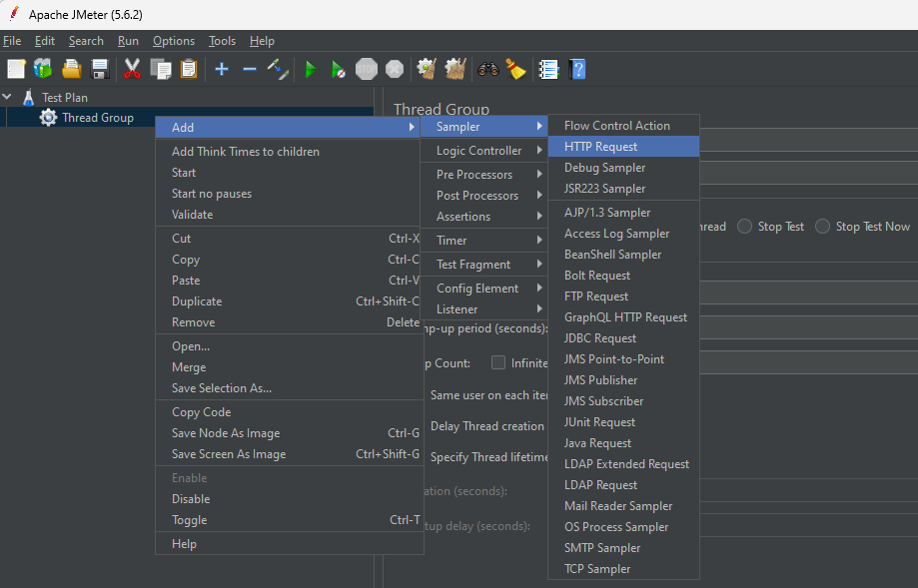Select Help at context menu bottom
Screen dimensions: 918x588
pyautogui.click(x=290, y=544)
